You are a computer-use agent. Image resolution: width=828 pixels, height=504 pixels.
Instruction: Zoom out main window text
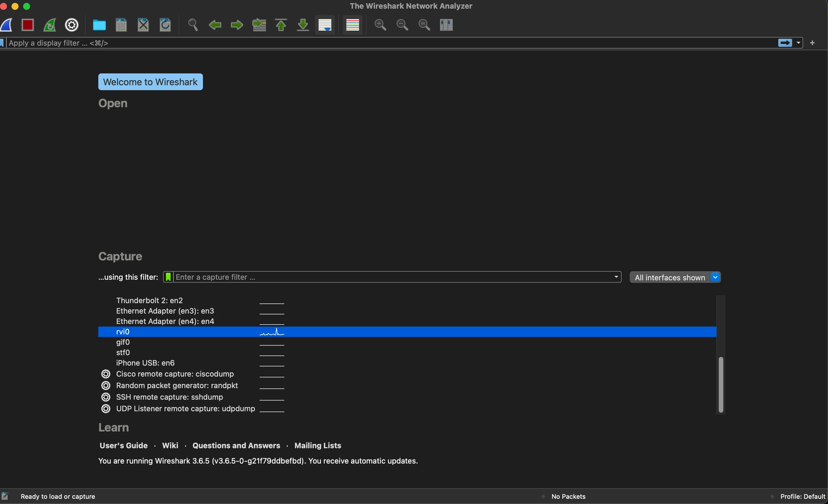(402, 25)
